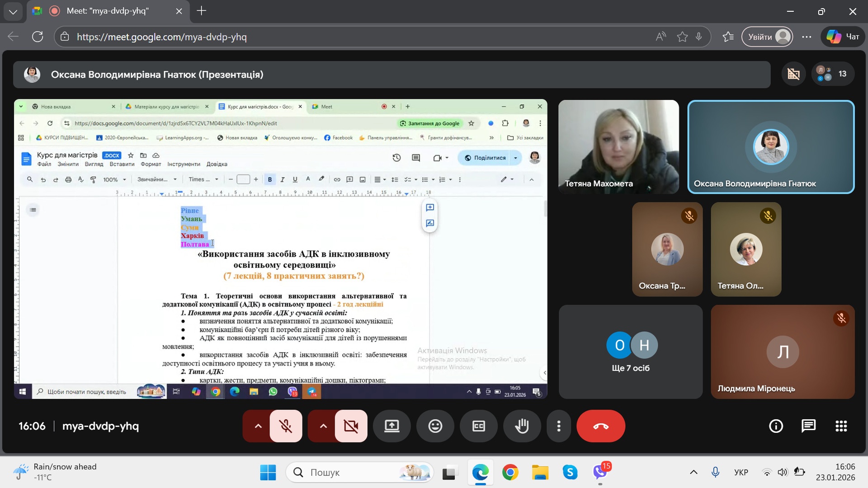This screenshot has height=488, width=868.
Task: Click the red leave call button
Action: (x=600, y=426)
